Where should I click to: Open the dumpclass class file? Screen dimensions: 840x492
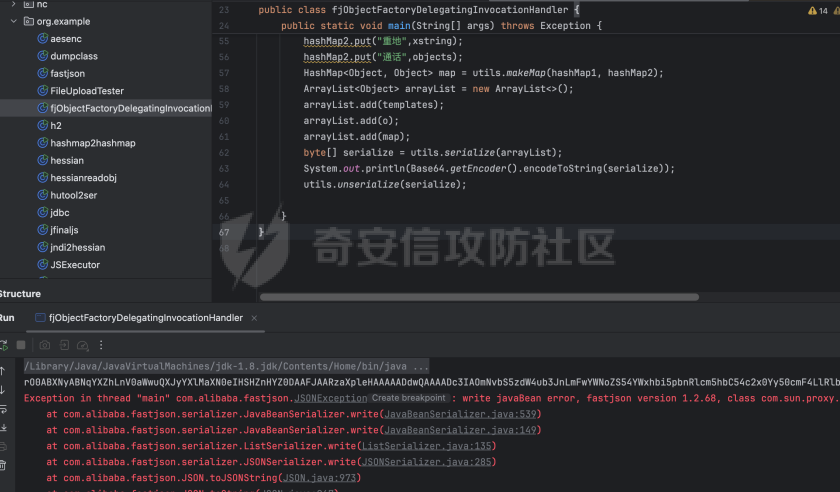tap(73, 56)
